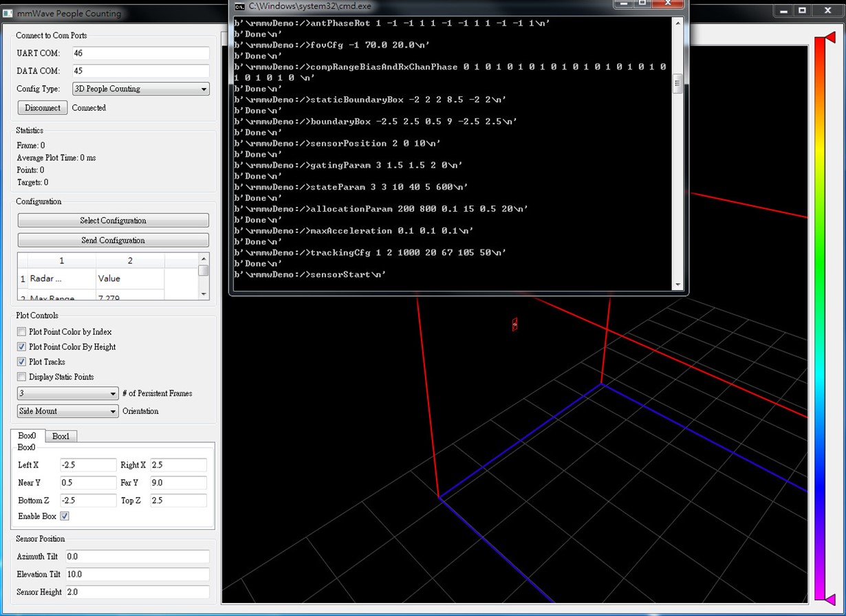The height and width of the screenshot is (616, 846).
Task: Click the 'Radar ...' cell in configuration table
Action: click(x=62, y=278)
